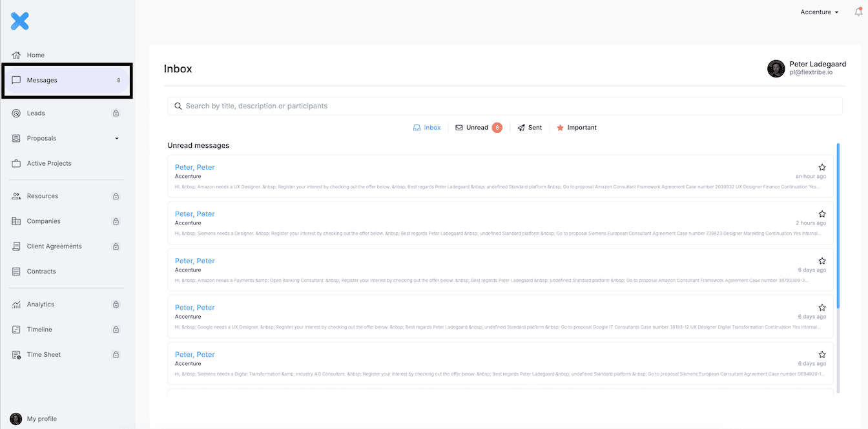Star the Google UX Designer message
The image size is (868, 429).
[x=822, y=308]
